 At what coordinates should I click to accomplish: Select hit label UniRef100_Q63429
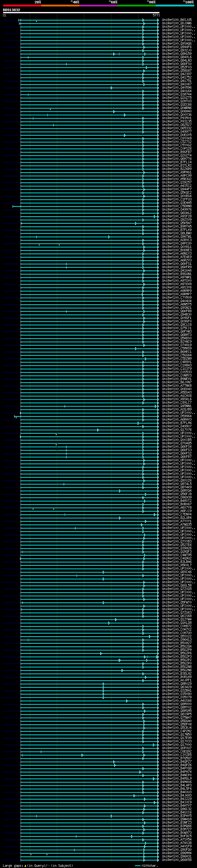[x=177, y=687]
